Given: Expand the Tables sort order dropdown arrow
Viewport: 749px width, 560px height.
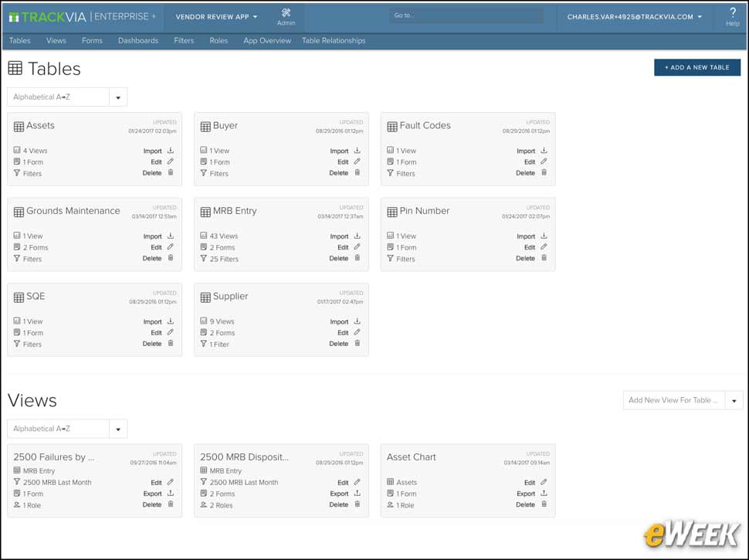Looking at the screenshot, I should pyautogui.click(x=118, y=97).
